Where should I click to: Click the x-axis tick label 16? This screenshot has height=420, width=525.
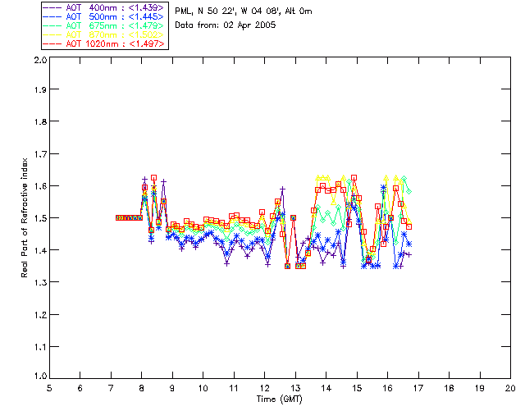[x=387, y=388]
